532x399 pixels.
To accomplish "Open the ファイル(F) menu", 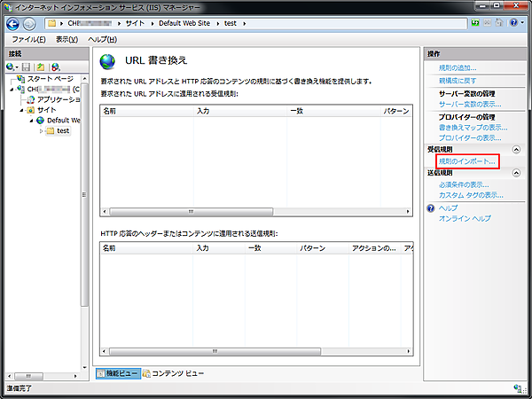I will [x=29, y=40].
